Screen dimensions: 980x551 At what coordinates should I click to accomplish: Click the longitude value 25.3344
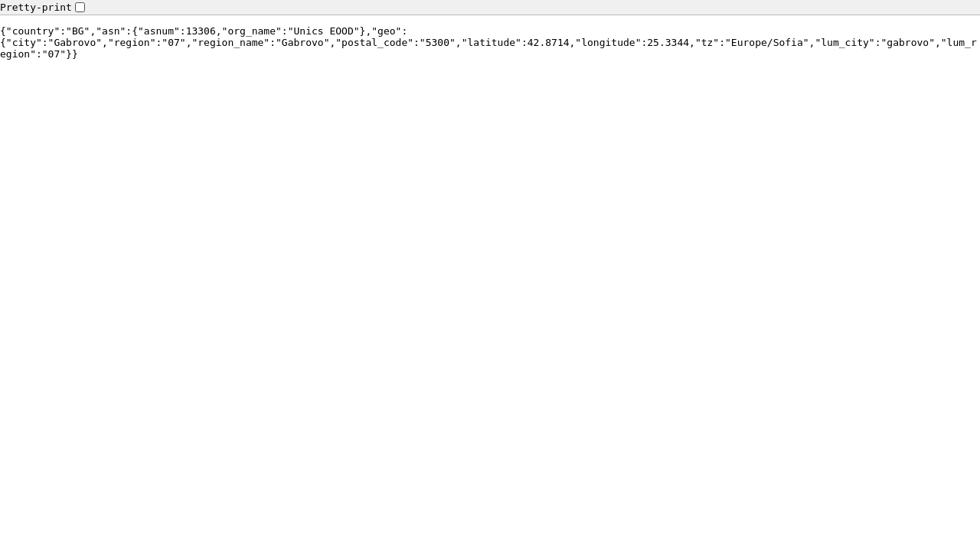[668, 43]
